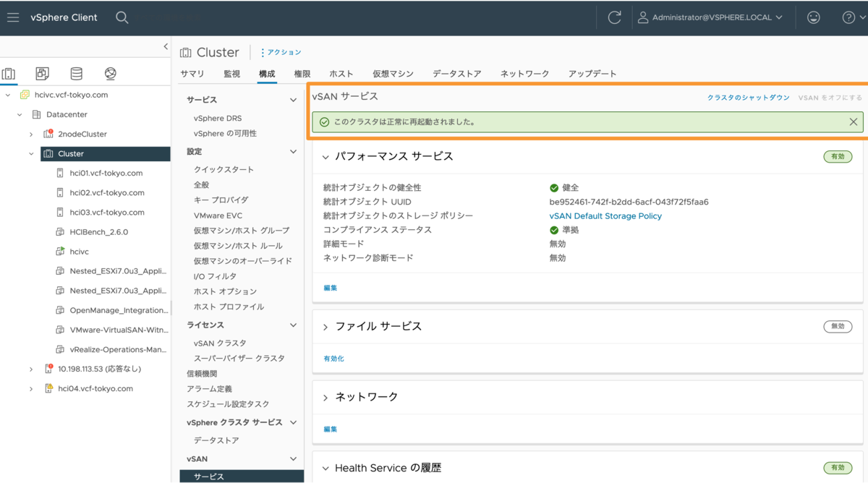
Task: Open the 仮想マシン tab
Action: pos(393,74)
